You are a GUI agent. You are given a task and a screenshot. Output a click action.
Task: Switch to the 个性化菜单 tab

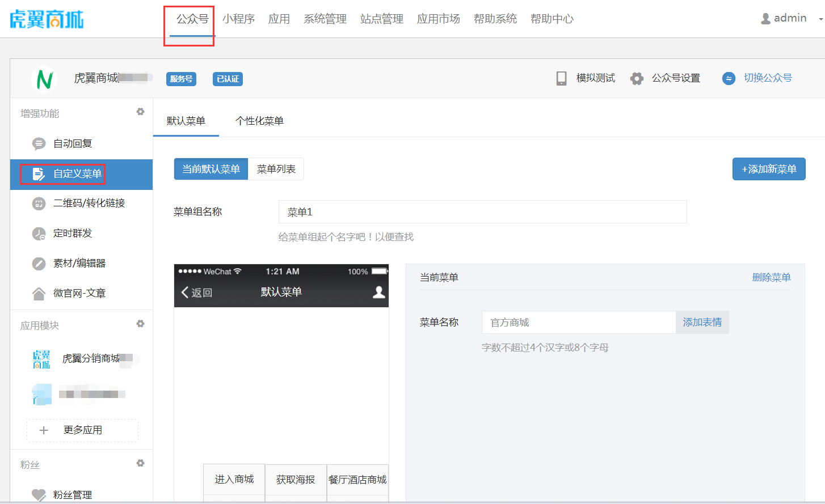tap(259, 121)
